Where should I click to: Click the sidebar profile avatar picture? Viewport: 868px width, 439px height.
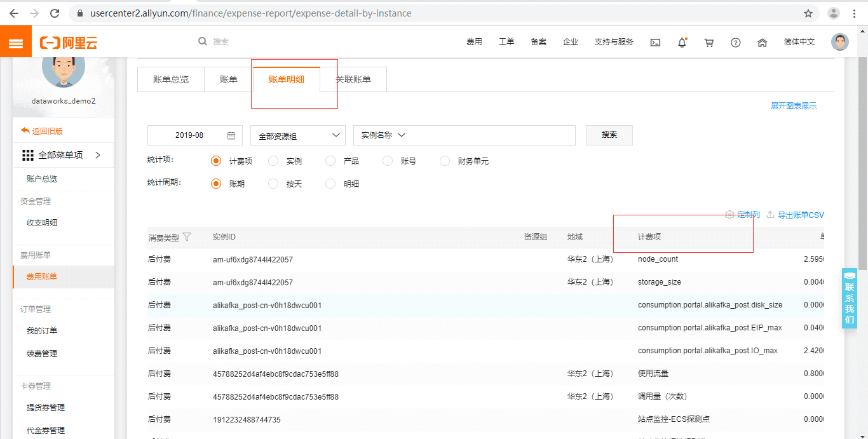(x=64, y=67)
